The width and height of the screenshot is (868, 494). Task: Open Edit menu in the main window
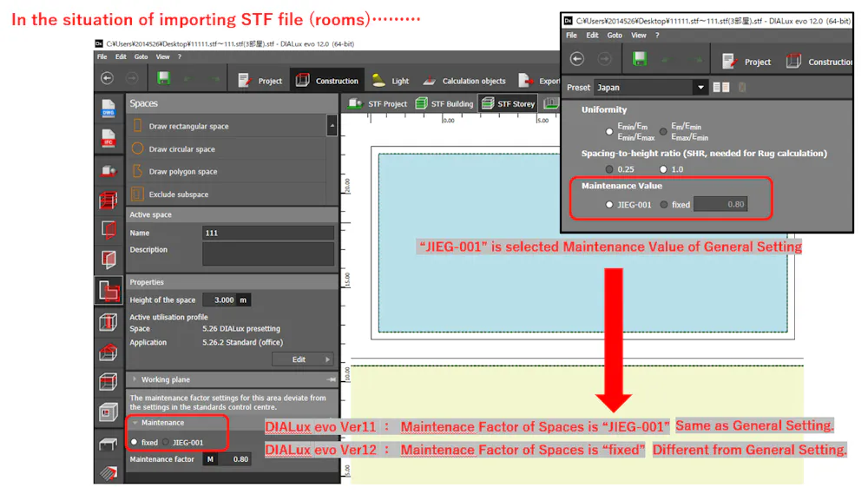[x=121, y=57]
